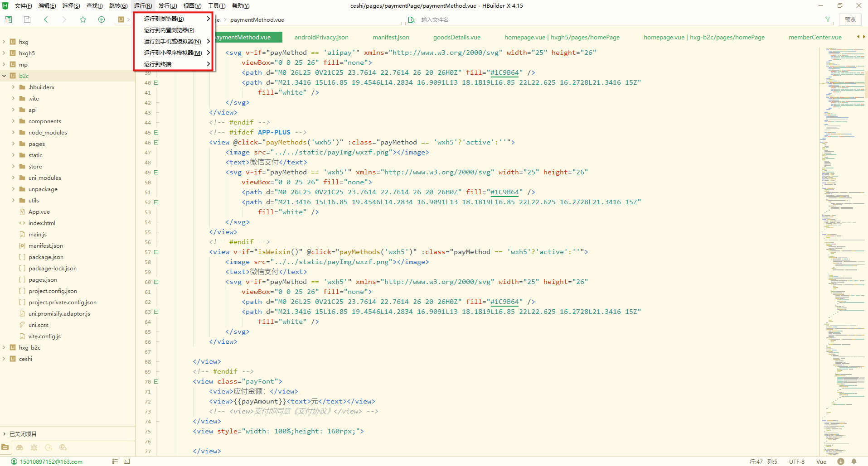868x466 pixels.
Task: Expand the hxg project node
Action: pyautogui.click(x=4, y=42)
